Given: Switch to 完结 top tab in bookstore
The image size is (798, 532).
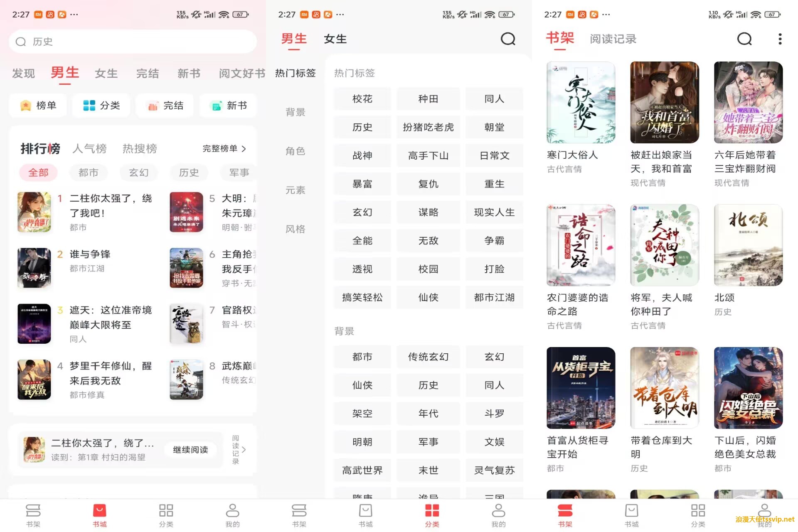Looking at the screenshot, I should pyautogui.click(x=148, y=74).
